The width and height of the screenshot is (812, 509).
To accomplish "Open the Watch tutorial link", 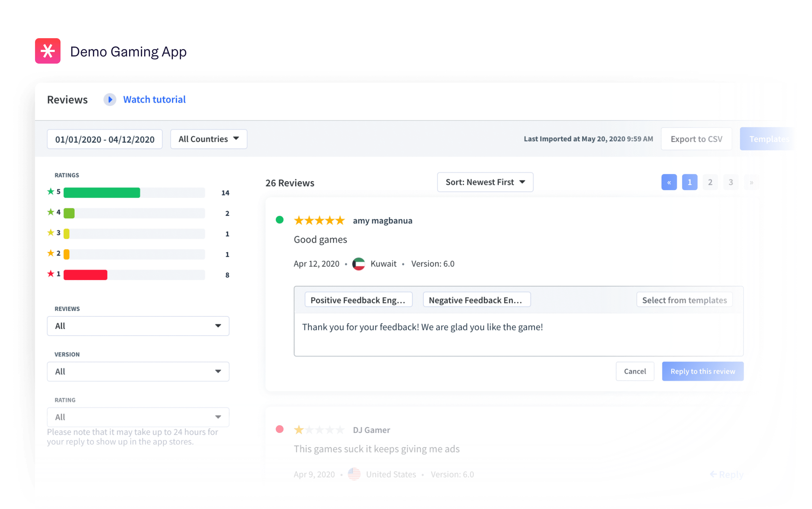I will (x=154, y=100).
